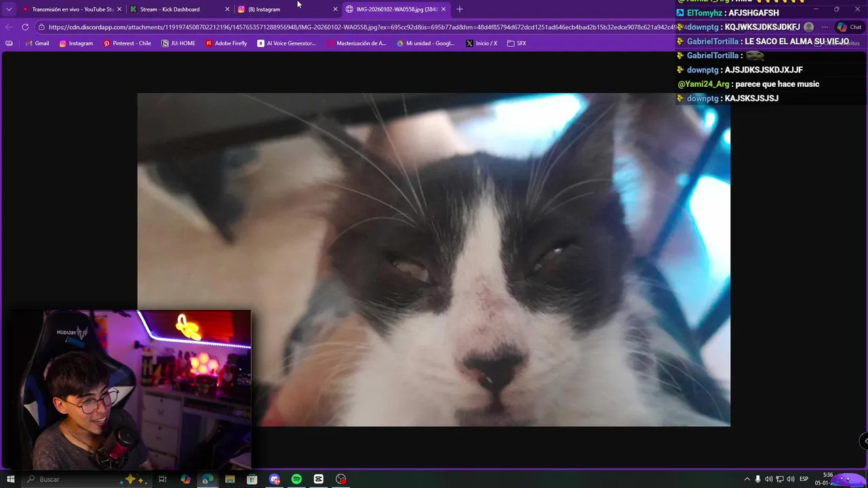Screen dimensions: 868x488
Task: Go back to the previous page
Action: click(9, 27)
